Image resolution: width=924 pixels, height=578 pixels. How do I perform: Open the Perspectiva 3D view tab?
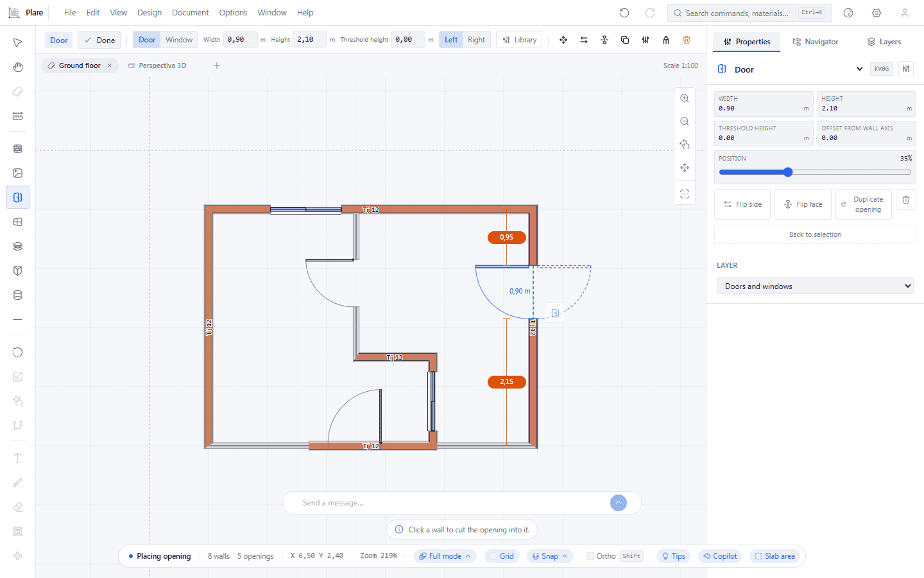click(157, 66)
